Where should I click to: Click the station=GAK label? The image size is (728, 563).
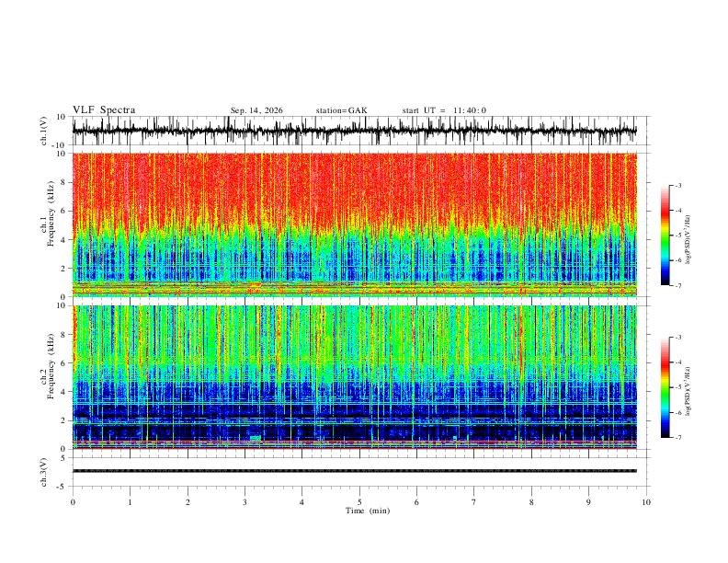tap(341, 110)
